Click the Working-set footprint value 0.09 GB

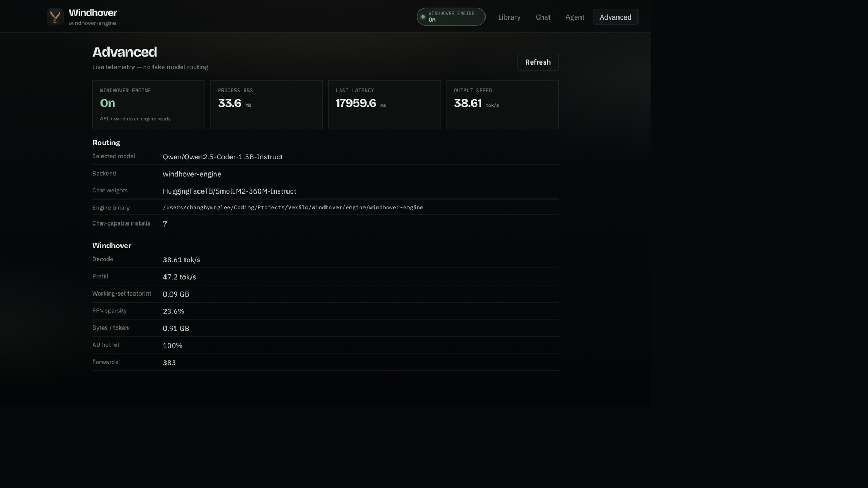(x=176, y=294)
